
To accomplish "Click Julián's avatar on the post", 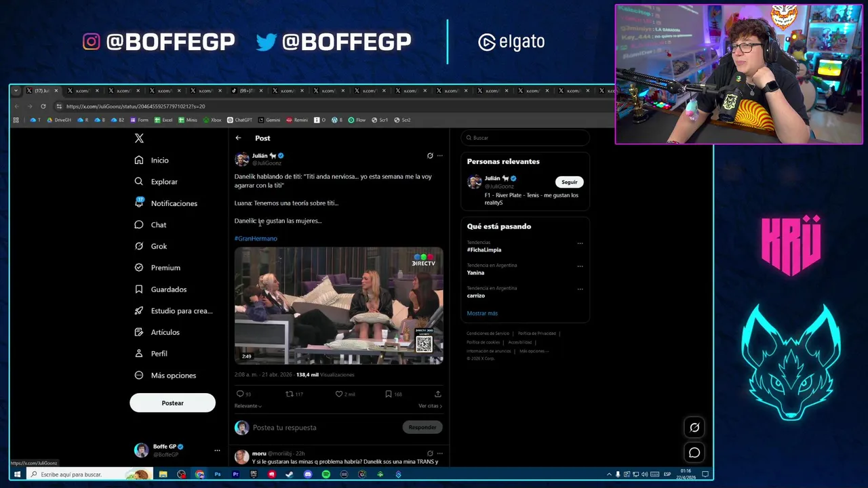I will [242, 159].
